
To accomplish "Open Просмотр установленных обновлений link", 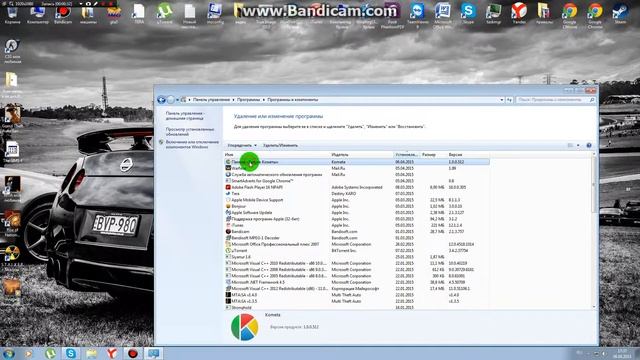I will (190, 131).
